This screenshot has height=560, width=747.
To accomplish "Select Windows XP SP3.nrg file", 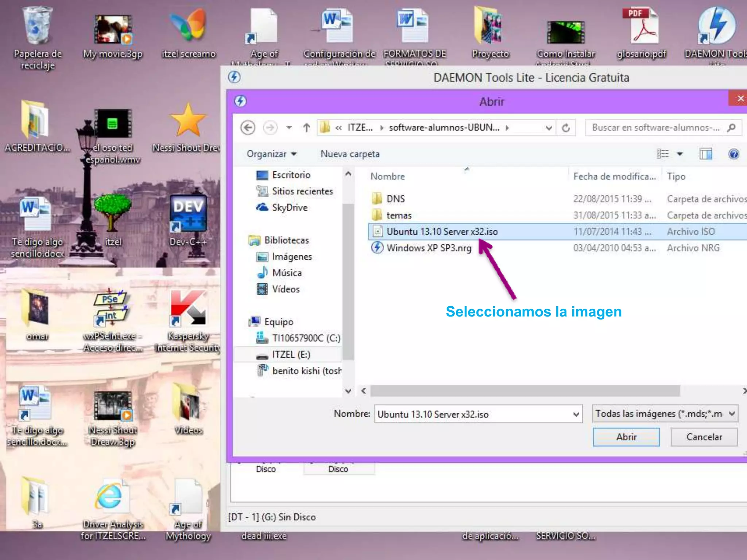I will [x=429, y=248].
